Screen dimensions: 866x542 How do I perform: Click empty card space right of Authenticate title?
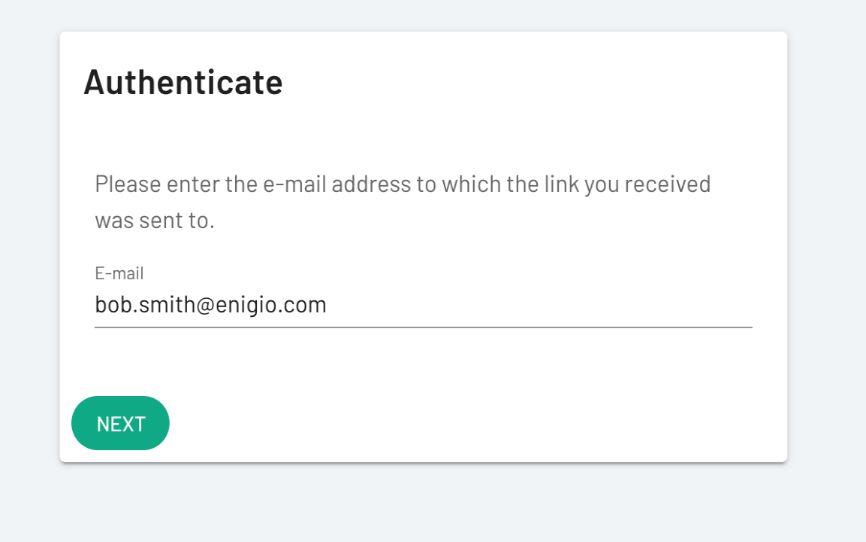click(530, 82)
